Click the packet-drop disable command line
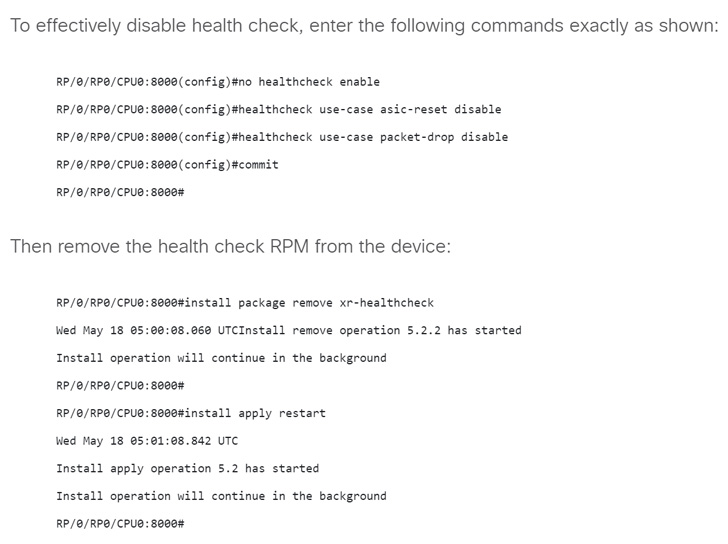This screenshot has height=544, width=728. pos(282,137)
